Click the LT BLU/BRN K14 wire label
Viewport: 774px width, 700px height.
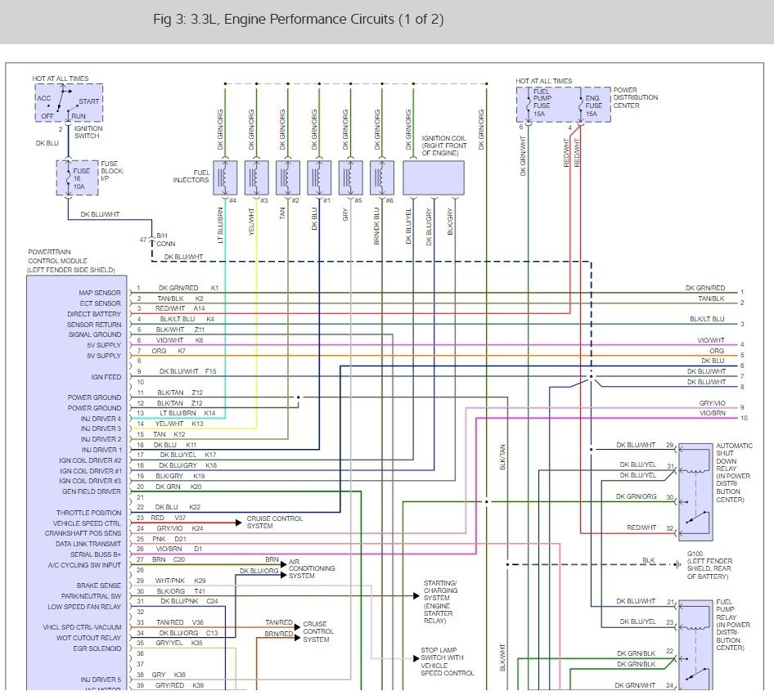[187, 413]
